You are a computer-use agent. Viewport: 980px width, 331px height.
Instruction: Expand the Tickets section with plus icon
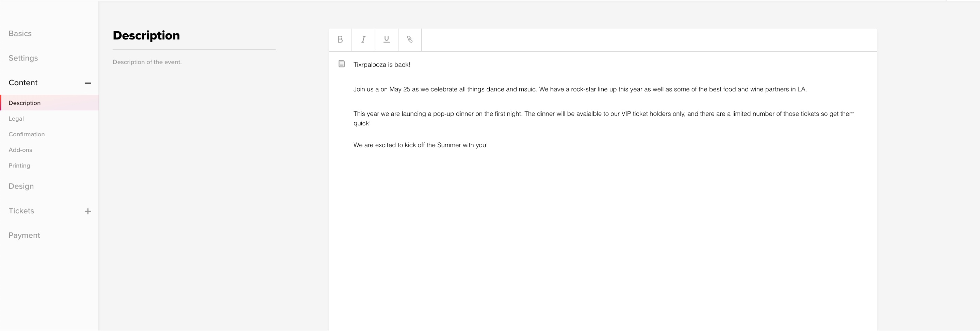click(88, 211)
